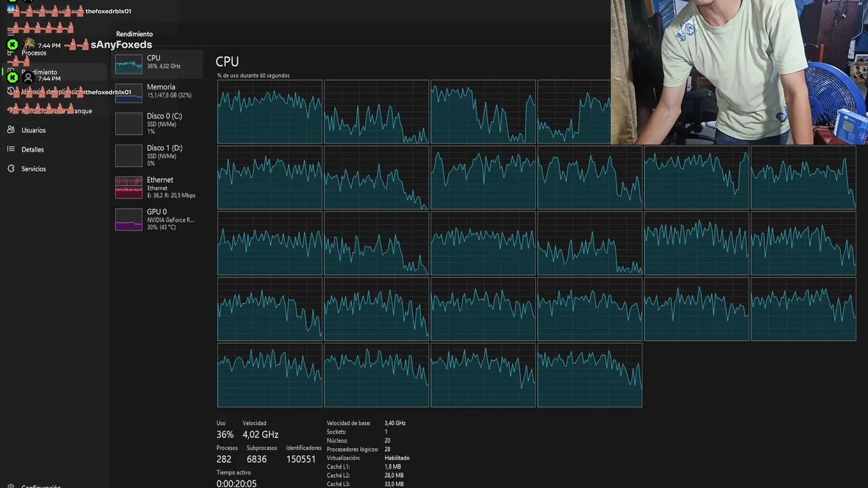868x488 pixels.
Task: Click Virtualización Habilitado value
Action: pos(397,458)
